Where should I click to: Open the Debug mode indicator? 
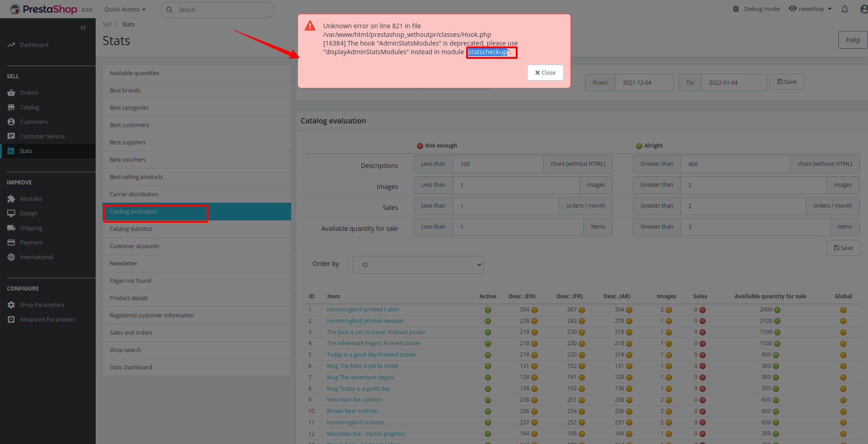click(756, 9)
